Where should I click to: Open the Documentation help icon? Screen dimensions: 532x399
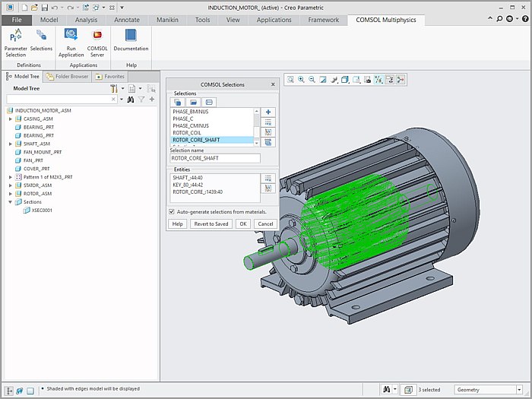tap(131, 40)
